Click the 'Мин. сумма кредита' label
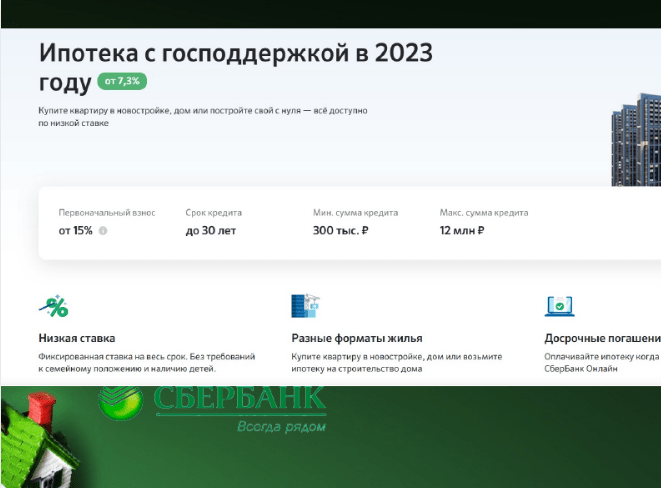Image resolution: width=661 pixels, height=488 pixels. [x=355, y=212]
